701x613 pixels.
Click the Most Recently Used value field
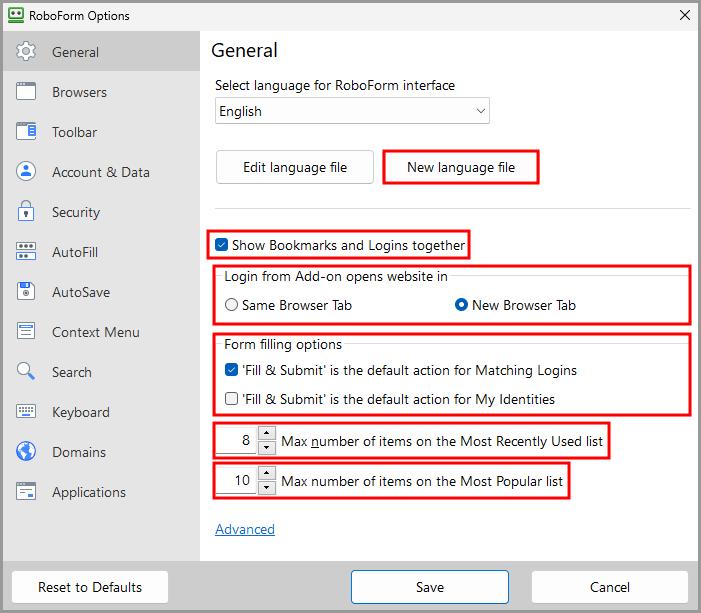pyautogui.click(x=236, y=440)
